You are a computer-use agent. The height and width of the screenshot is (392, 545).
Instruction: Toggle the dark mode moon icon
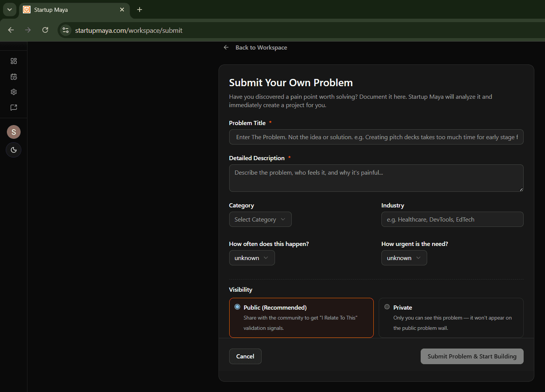pos(14,150)
